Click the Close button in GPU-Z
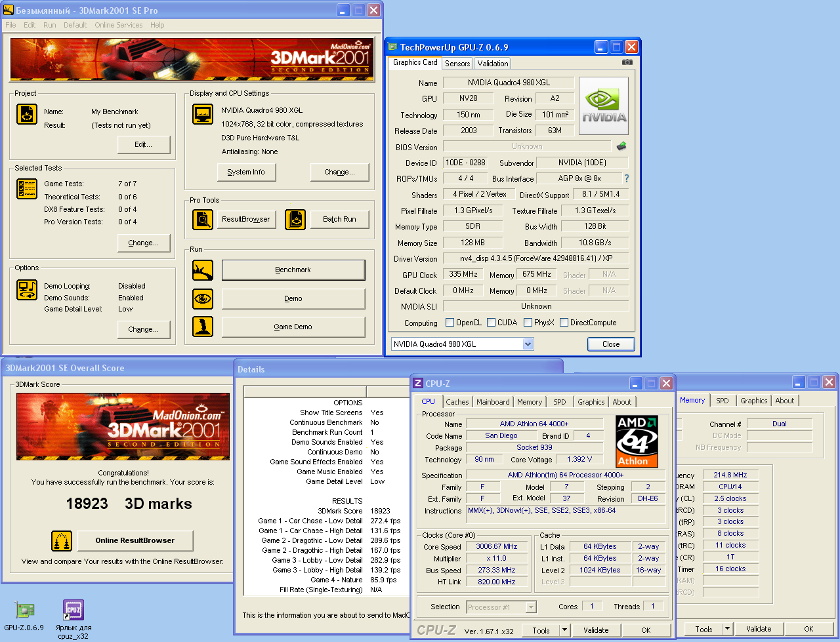Viewport: 840px width, 642px height. coord(611,344)
